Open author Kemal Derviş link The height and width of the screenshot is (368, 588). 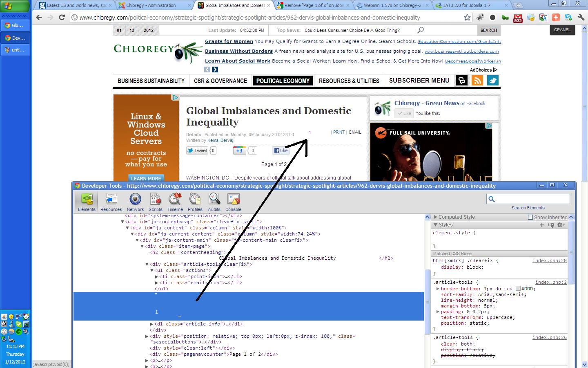220,140
